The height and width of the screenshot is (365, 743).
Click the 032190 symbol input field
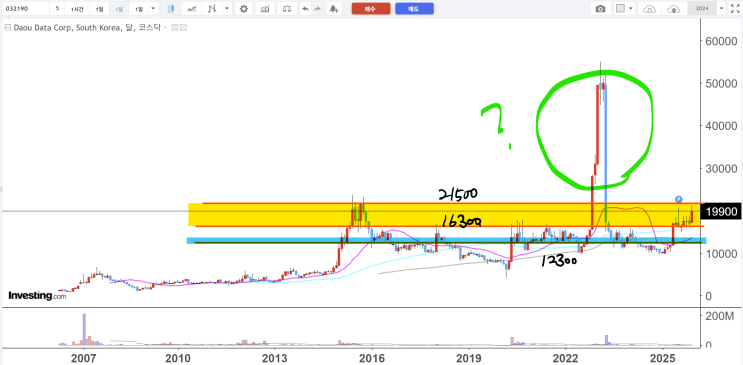pyautogui.click(x=25, y=9)
